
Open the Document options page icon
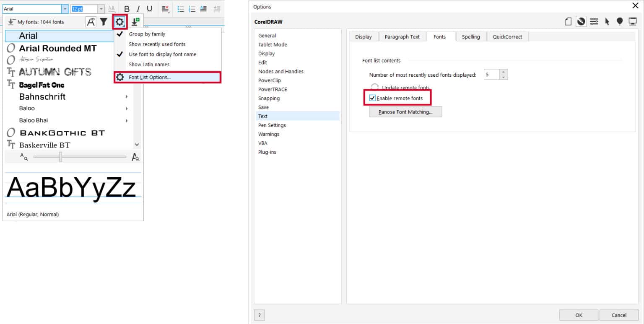pyautogui.click(x=568, y=21)
